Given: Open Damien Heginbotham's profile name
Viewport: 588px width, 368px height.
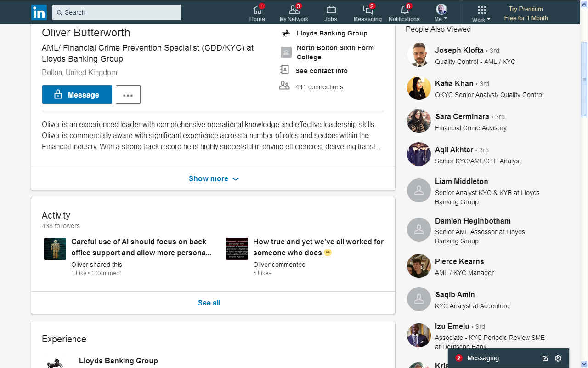Looking at the screenshot, I should [x=473, y=221].
